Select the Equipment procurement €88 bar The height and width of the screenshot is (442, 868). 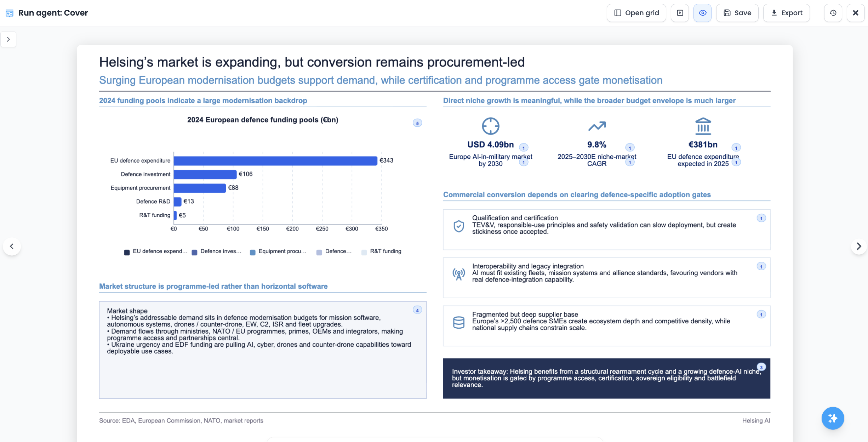pos(200,188)
